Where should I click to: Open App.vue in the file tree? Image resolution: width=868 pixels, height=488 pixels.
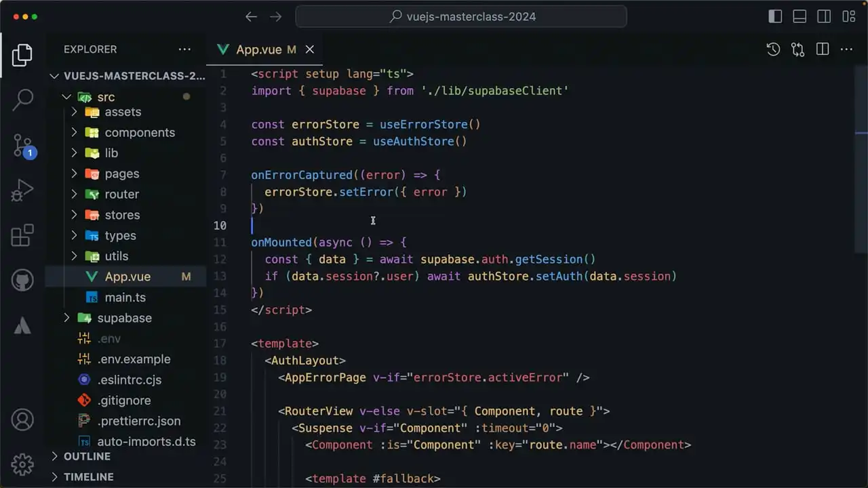coord(125,277)
